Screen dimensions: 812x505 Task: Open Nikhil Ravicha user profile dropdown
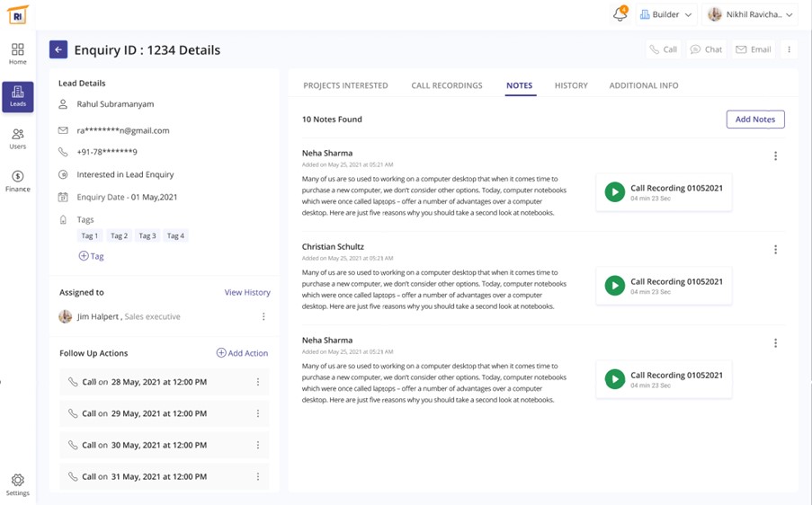pos(751,14)
